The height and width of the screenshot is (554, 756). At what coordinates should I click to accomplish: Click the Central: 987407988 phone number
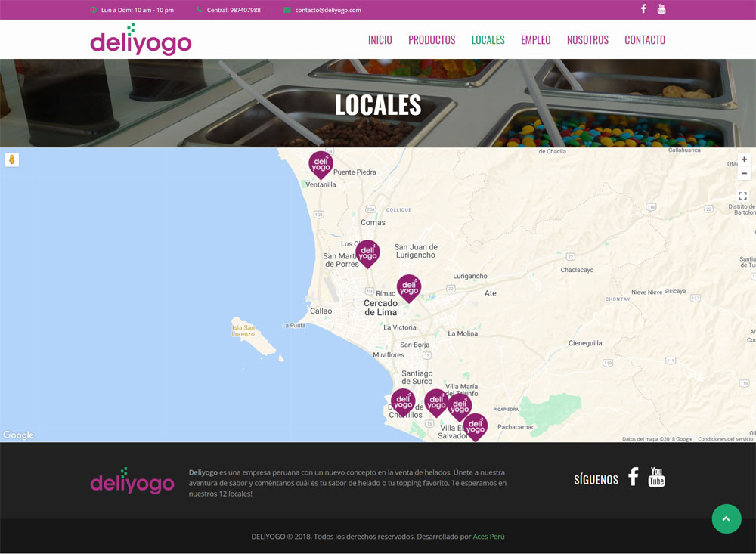[x=234, y=10]
